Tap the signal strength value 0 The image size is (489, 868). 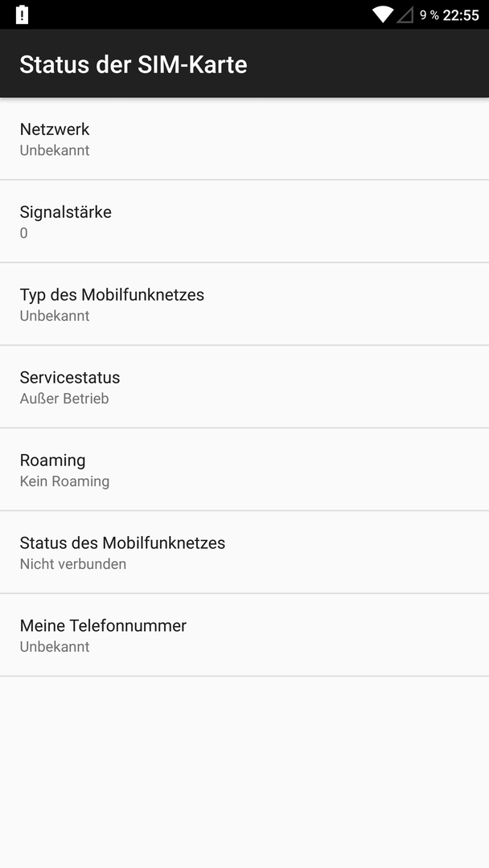pos(24,233)
